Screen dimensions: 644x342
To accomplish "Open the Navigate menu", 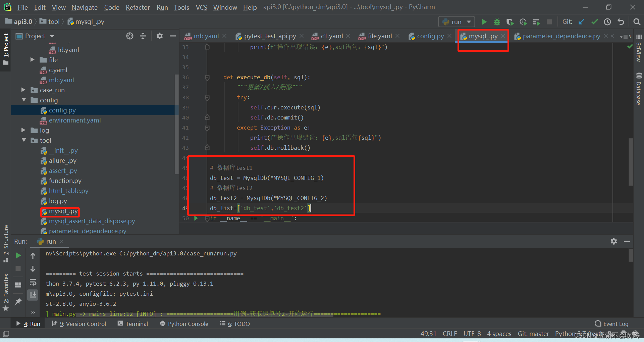I will click(85, 7).
